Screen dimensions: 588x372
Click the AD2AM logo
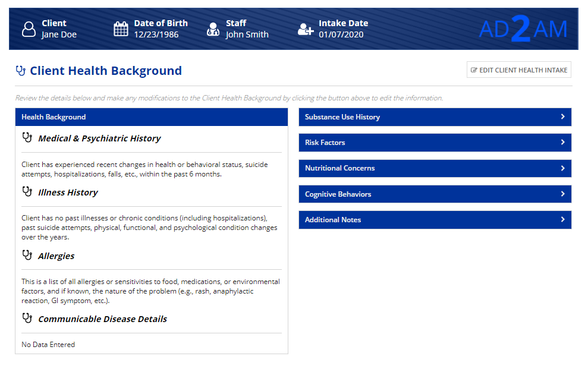tap(523, 29)
